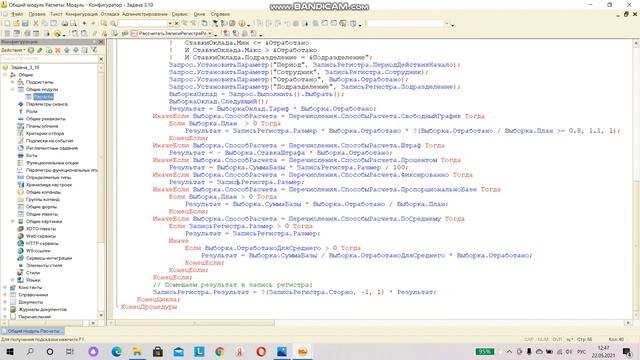Image resolution: width=640 pixels, height=360 pixels.
Task: Open the Microsoft Store from the taskbar
Action: 158,351
